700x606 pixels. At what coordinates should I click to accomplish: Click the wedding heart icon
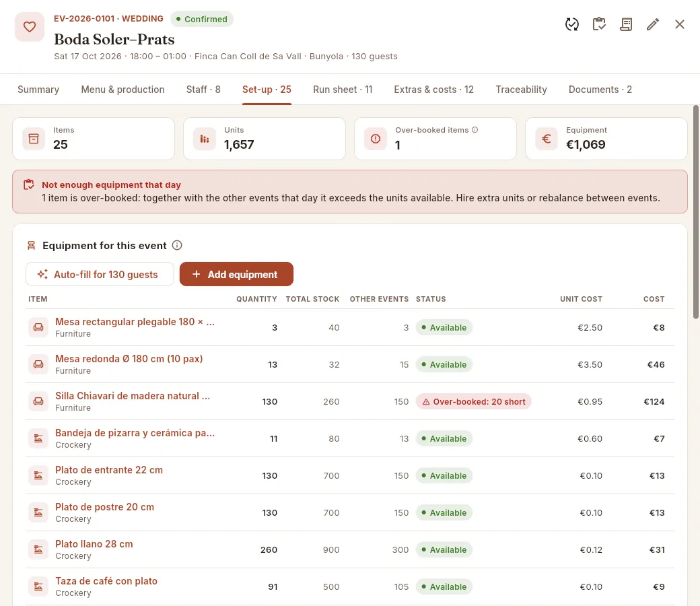point(30,27)
